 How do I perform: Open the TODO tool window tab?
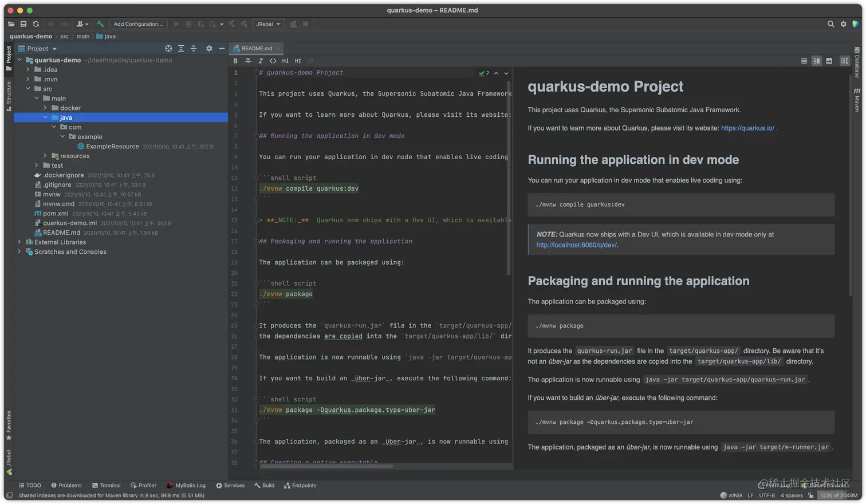click(x=30, y=486)
